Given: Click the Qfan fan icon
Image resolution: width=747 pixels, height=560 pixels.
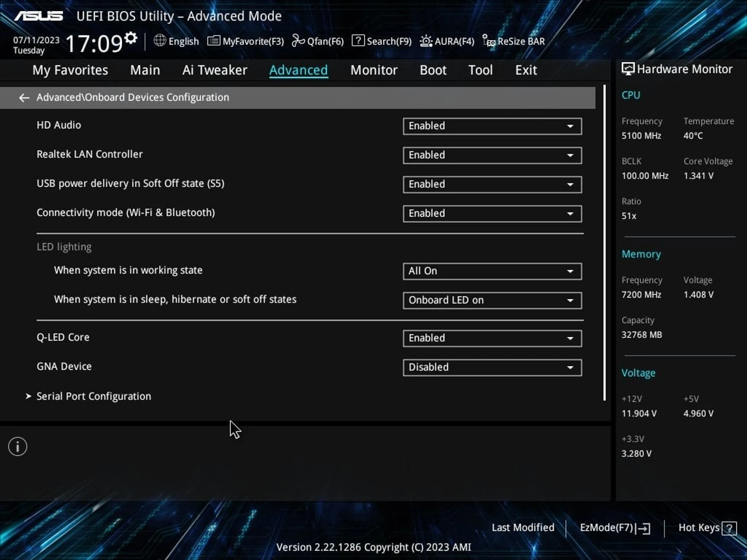Looking at the screenshot, I should [298, 40].
